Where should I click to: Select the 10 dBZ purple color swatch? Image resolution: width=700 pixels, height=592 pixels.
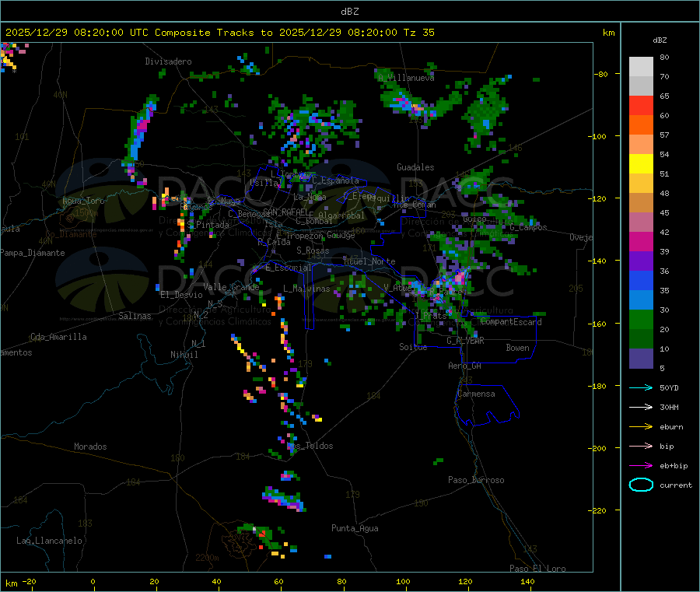pos(641,359)
